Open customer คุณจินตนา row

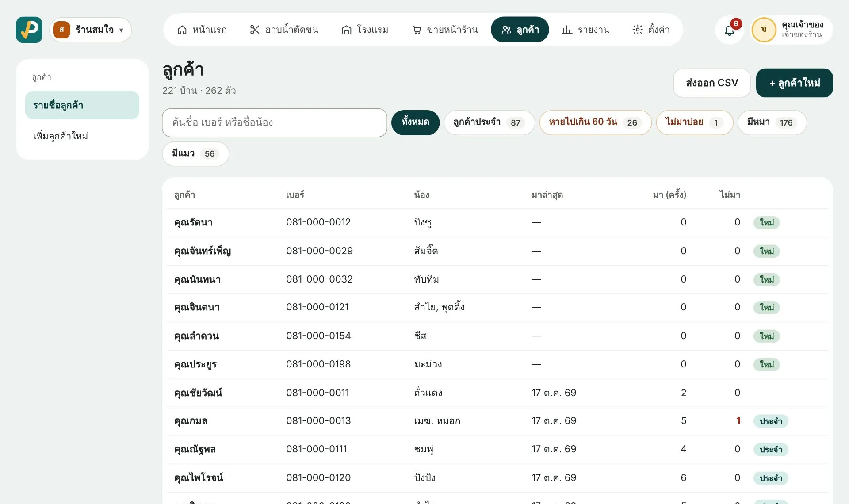497,307
